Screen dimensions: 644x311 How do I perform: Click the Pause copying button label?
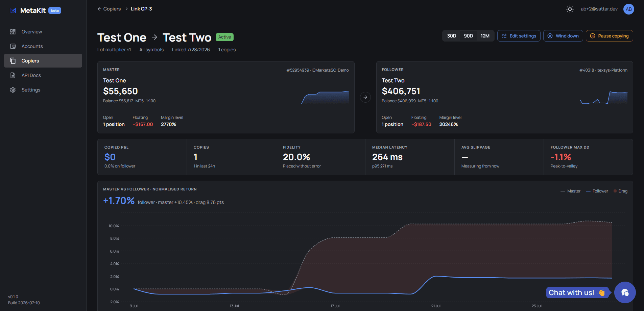(x=614, y=36)
